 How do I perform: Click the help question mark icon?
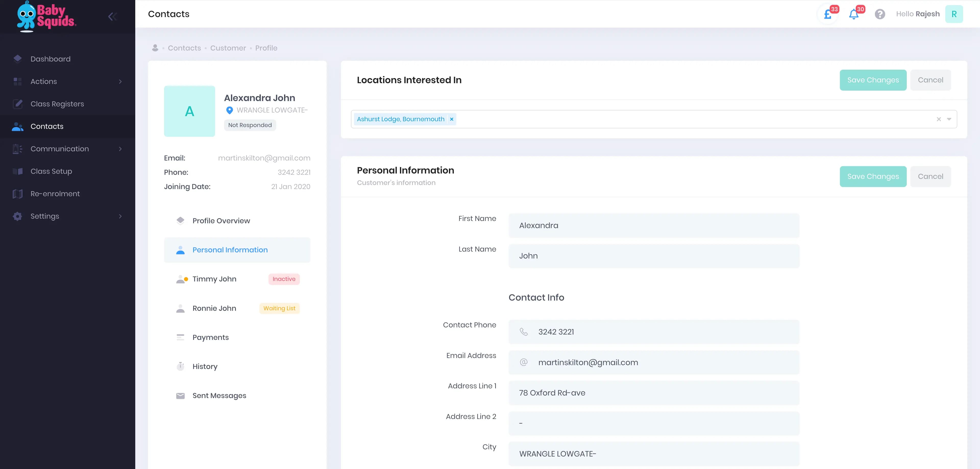coord(879,14)
